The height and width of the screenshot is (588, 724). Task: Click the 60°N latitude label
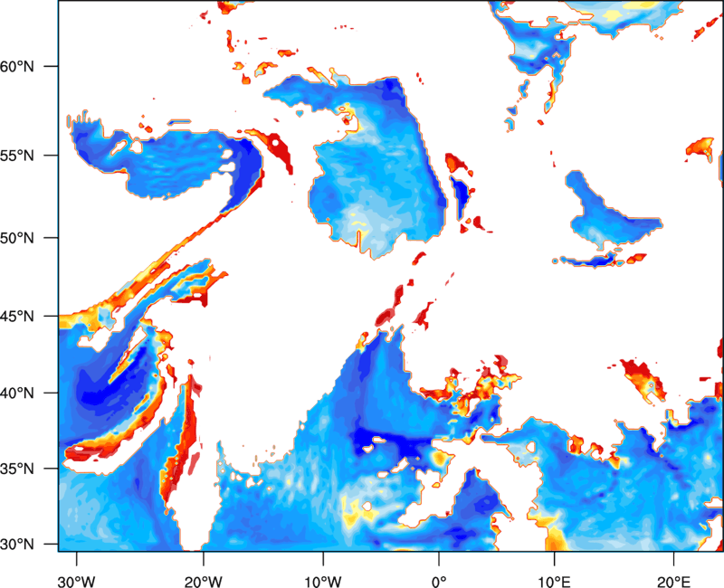click(17, 66)
